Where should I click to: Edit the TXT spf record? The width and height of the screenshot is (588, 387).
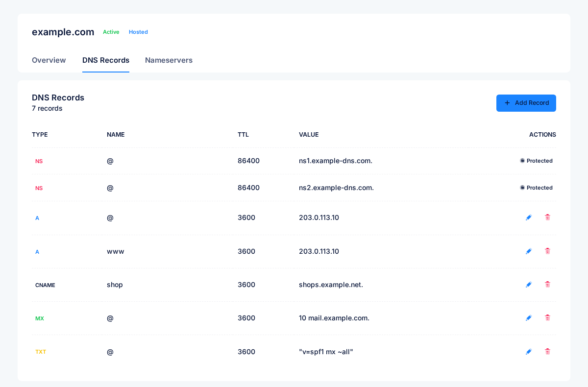pyautogui.click(x=529, y=352)
